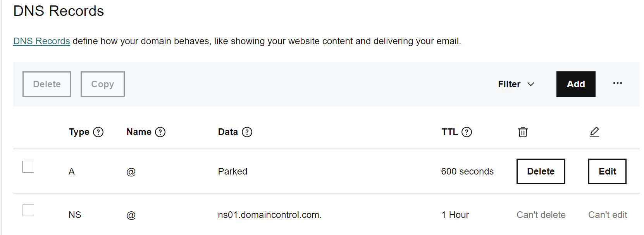Open the three-dots more options menu
This screenshot has height=235, width=644.
[x=617, y=83]
